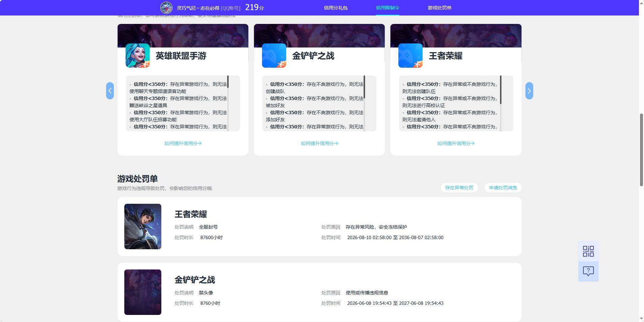Click the 王者荣耀 penalty record title

(x=191, y=214)
